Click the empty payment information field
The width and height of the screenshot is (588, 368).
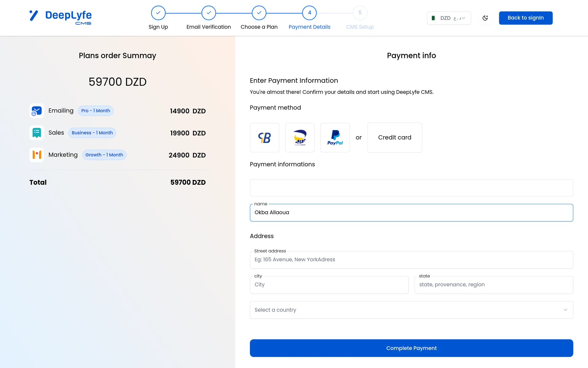[x=411, y=188]
